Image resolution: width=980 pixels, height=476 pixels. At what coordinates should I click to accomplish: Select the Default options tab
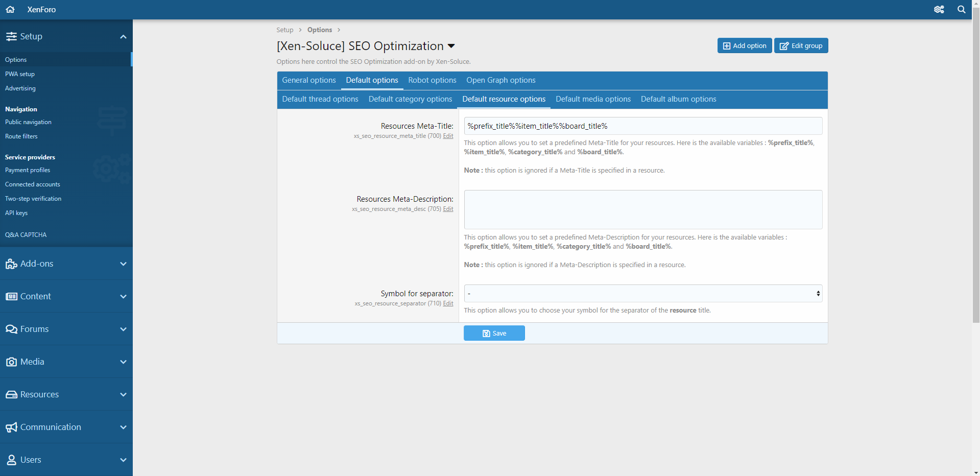372,80
